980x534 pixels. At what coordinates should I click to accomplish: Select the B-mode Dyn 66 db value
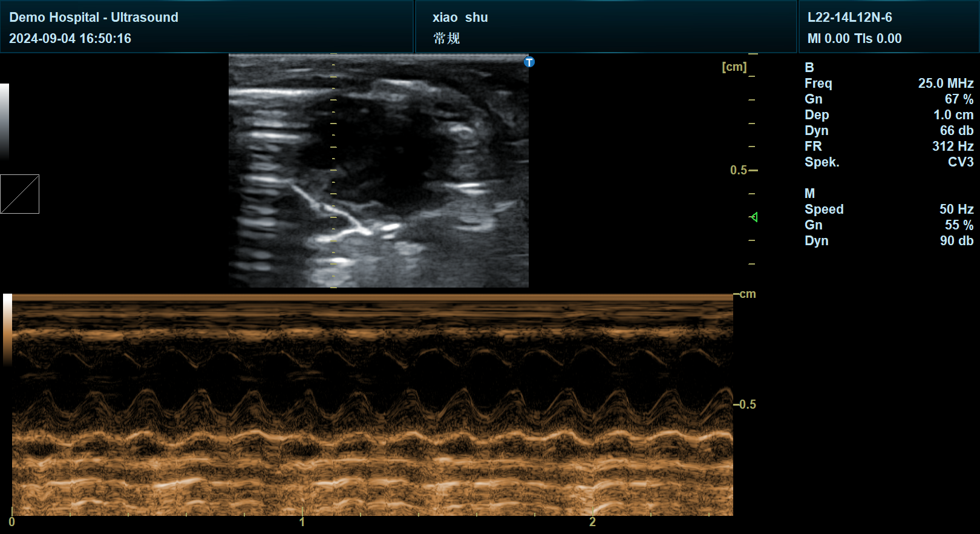tap(956, 131)
